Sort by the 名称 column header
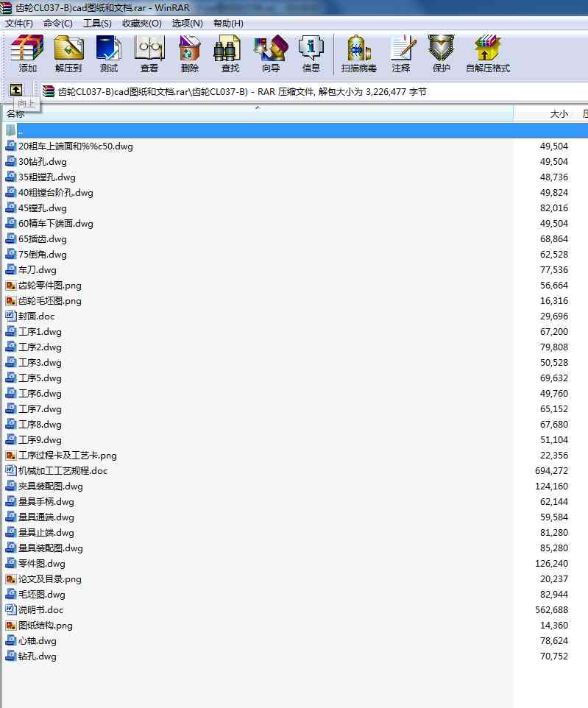The image size is (588, 708). 258,114
